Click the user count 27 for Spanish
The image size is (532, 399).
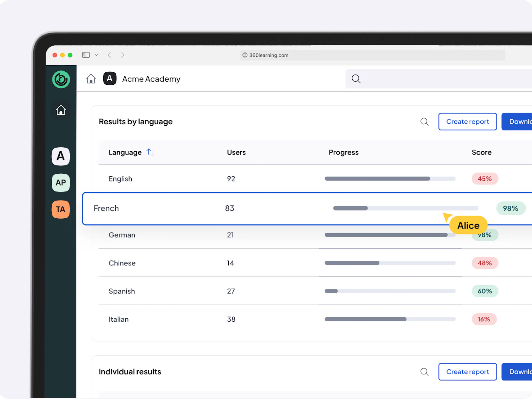[x=231, y=291]
